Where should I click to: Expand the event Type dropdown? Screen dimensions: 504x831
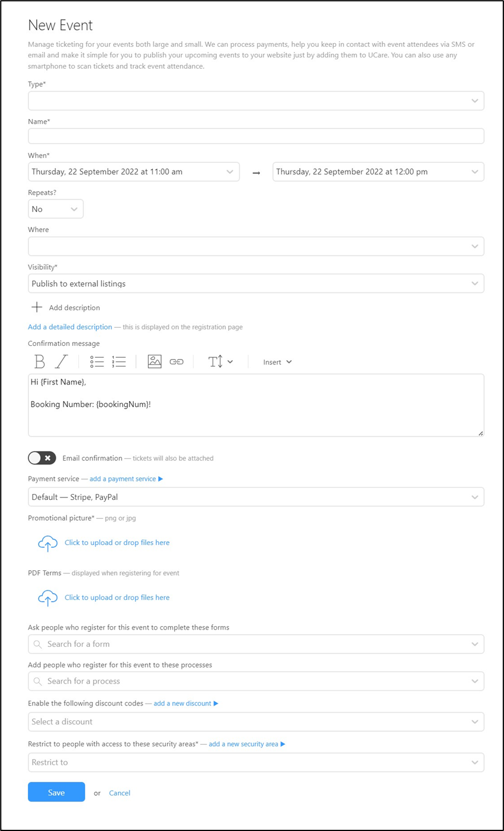click(256, 101)
